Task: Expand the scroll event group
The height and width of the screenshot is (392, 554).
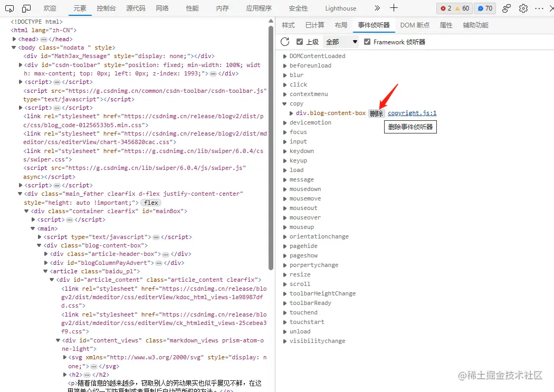Action: tap(285, 284)
